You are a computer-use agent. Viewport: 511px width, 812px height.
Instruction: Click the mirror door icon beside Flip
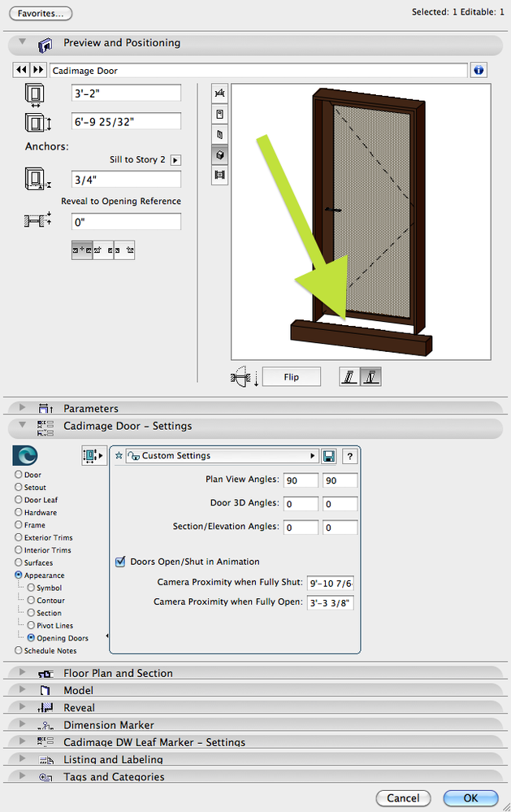point(244,377)
